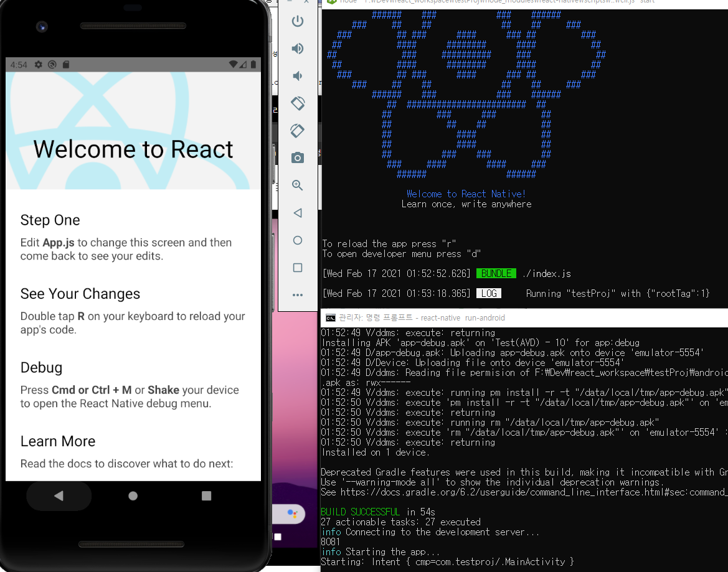Lower the emulator volume with the volume down icon
The image size is (728, 572).
tap(298, 76)
